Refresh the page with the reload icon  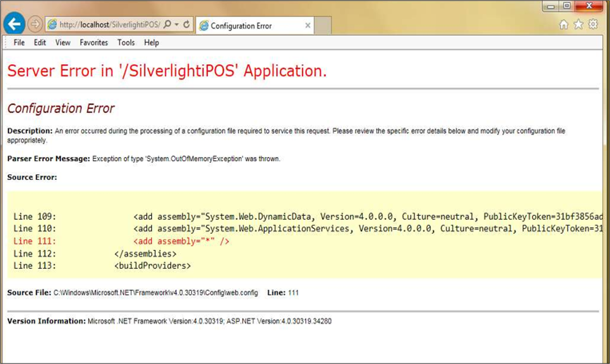pyautogui.click(x=186, y=25)
